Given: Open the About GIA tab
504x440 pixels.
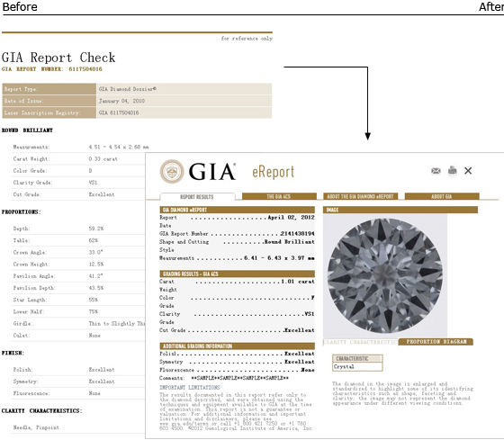Looking at the screenshot, I should [x=442, y=196].
